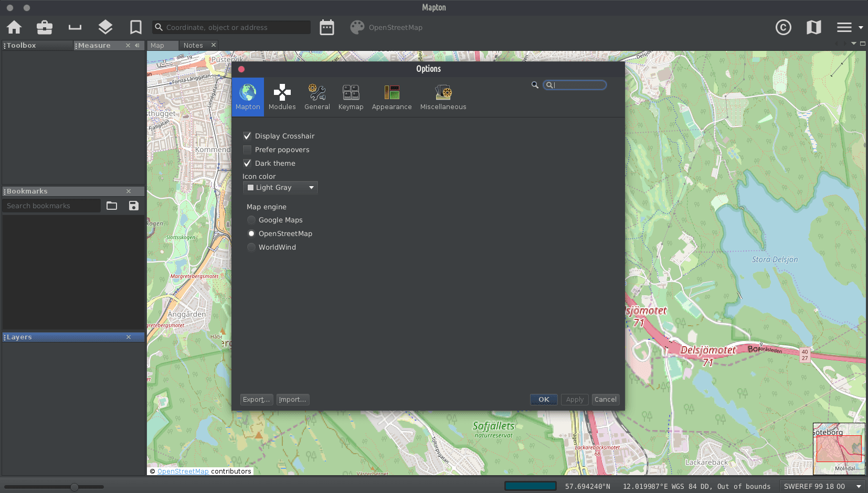
Task: Open the Layers stack icon
Action: 105,27
